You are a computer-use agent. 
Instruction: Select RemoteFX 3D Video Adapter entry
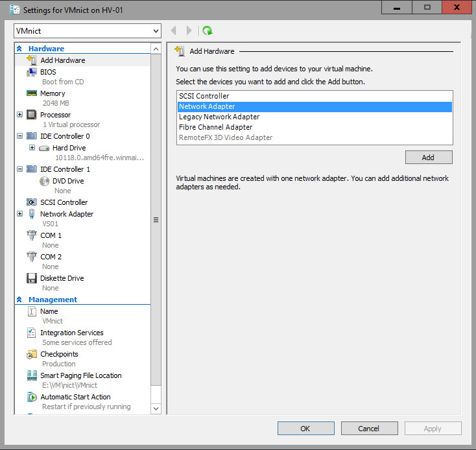click(315, 137)
